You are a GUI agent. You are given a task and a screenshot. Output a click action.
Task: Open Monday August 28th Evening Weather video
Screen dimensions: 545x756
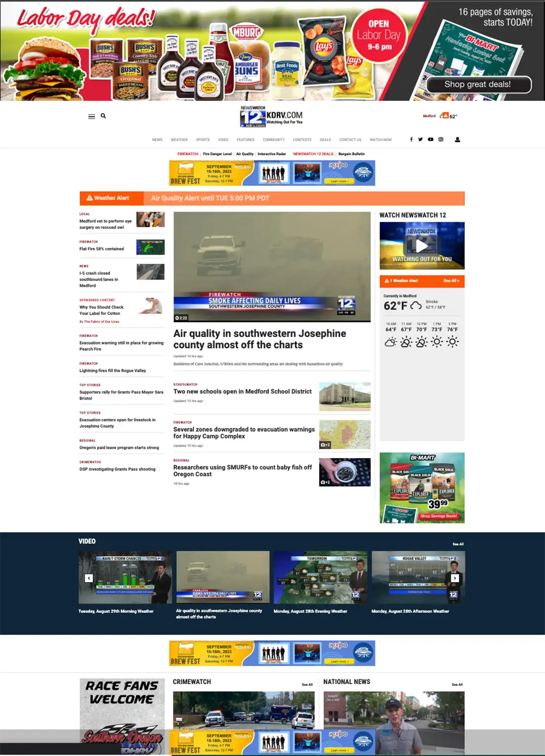pyautogui.click(x=311, y=611)
